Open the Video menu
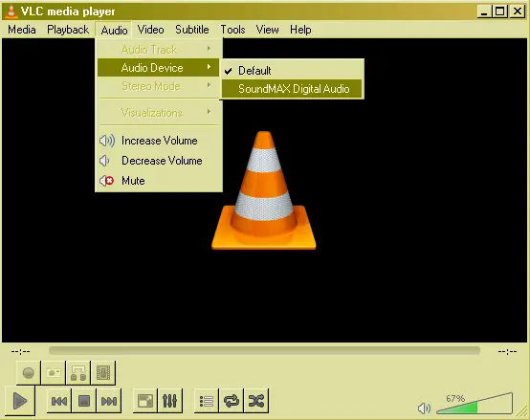The width and height of the screenshot is (530, 420). coord(151,30)
